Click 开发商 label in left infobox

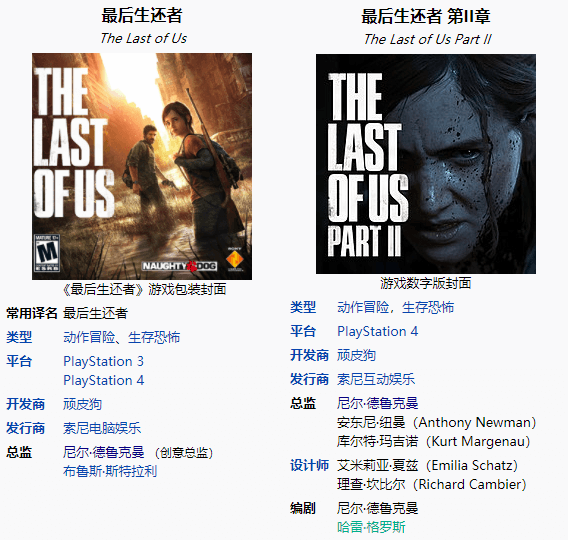pyautogui.click(x=25, y=404)
